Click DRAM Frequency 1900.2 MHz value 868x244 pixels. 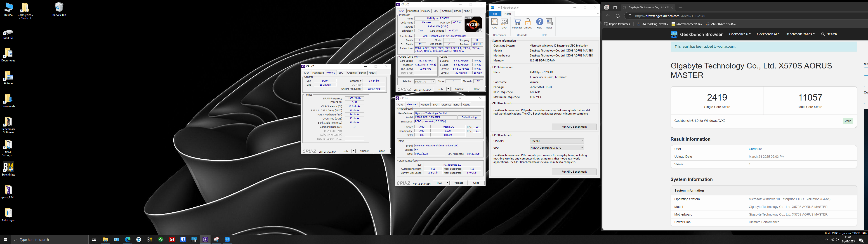354,99
